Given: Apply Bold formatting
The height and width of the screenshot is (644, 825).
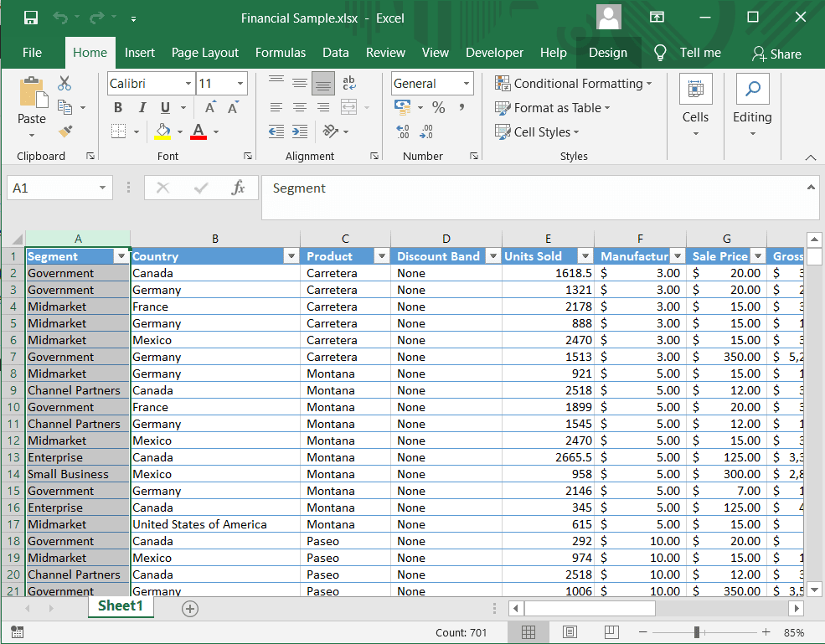Looking at the screenshot, I should coord(117,107).
